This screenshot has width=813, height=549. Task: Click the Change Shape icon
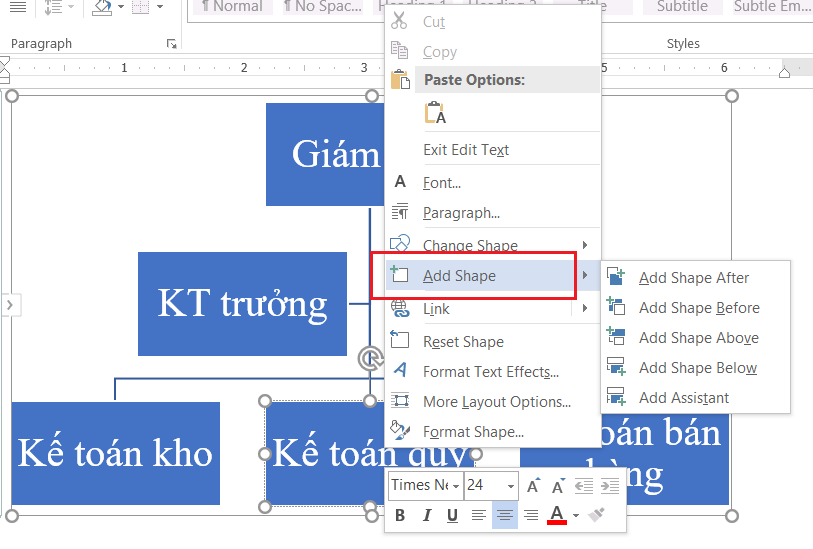400,243
